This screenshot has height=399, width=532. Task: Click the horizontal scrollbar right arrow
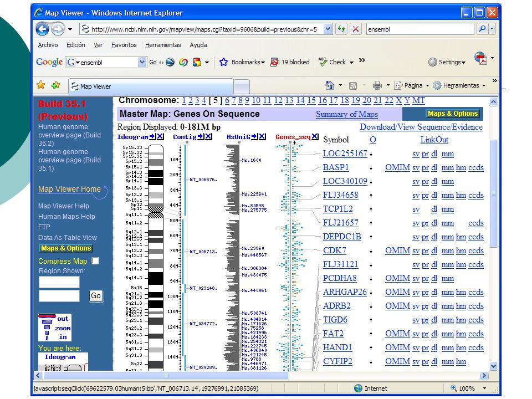484,375
